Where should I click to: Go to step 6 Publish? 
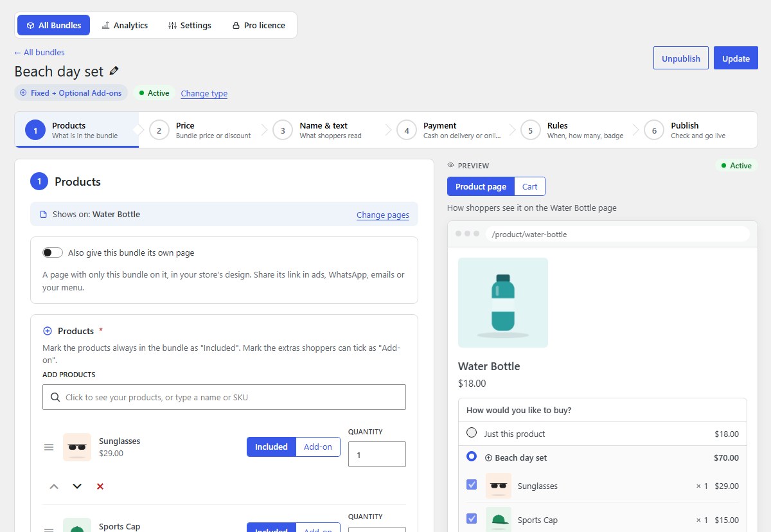[x=697, y=130]
